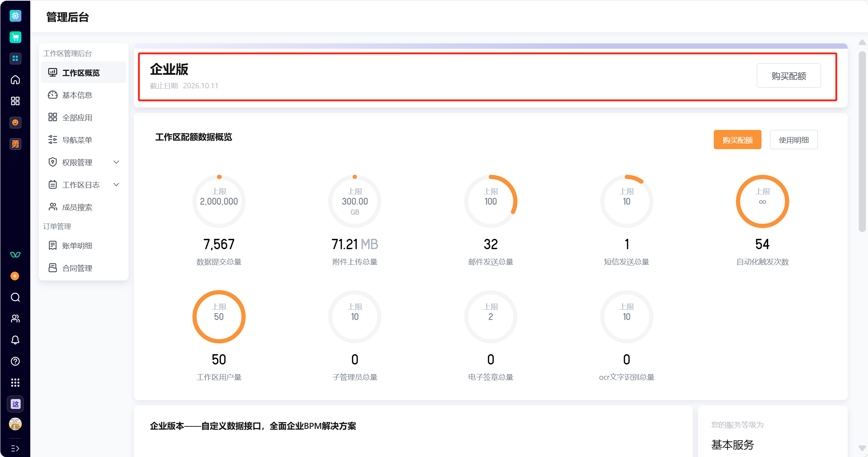Open the orange smiley face app icon
868x457 pixels.
[15, 122]
